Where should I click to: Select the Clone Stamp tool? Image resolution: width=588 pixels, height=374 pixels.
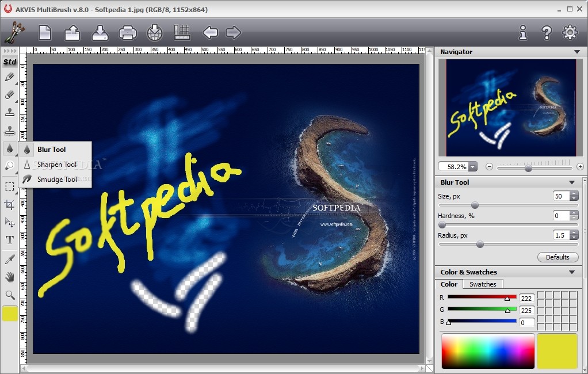(10, 112)
